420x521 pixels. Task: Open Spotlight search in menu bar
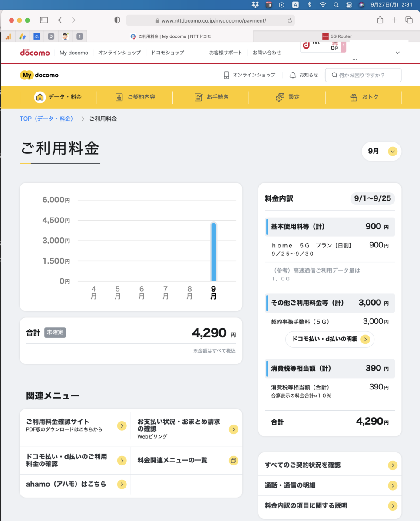click(336, 5)
